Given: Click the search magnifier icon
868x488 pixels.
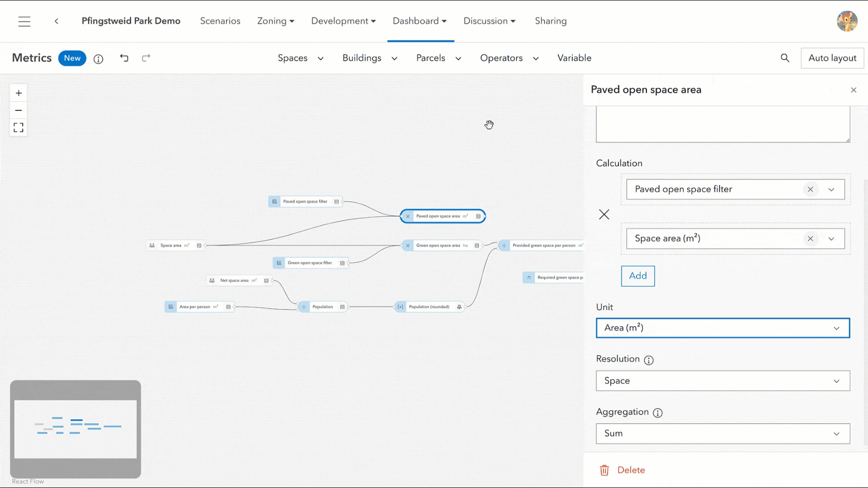Looking at the screenshot, I should click(x=785, y=58).
